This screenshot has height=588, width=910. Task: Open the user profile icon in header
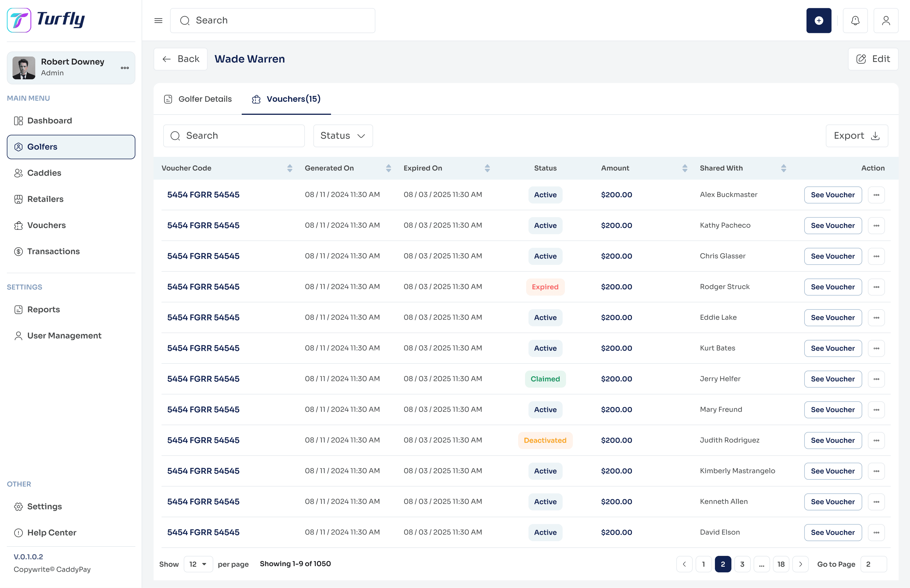pos(886,21)
